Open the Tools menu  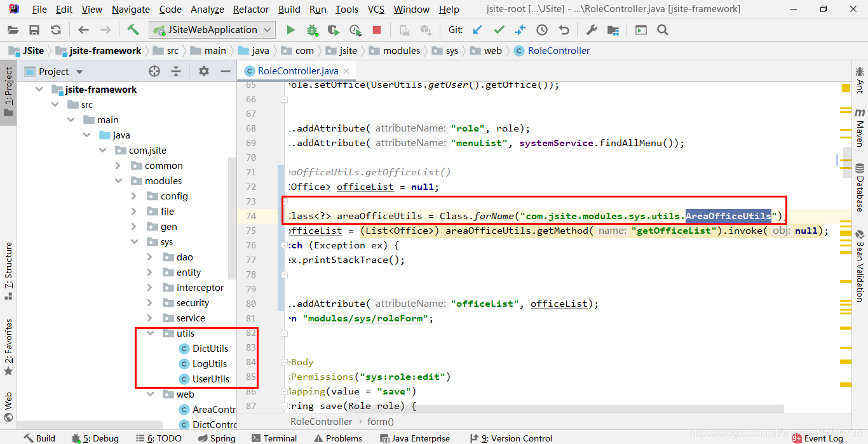pos(347,10)
